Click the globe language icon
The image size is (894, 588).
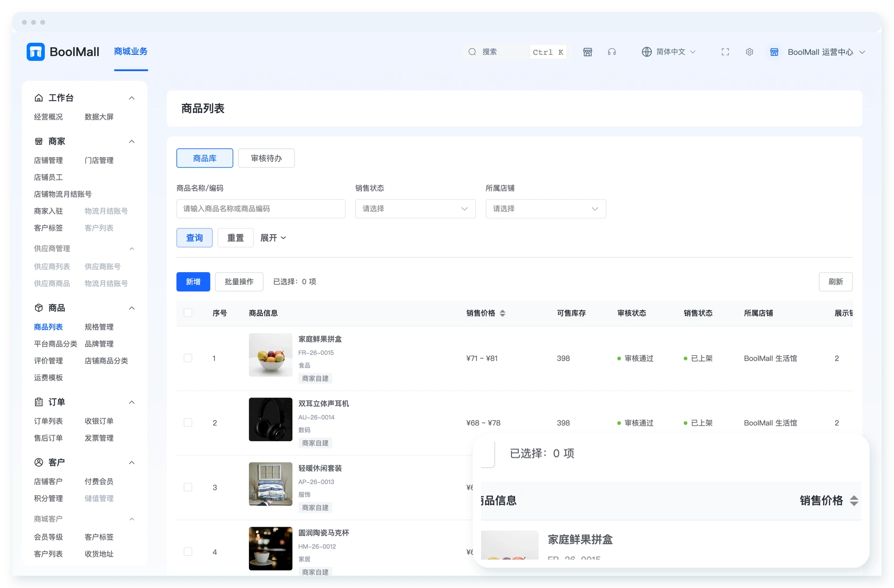pyautogui.click(x=647, y=52)
